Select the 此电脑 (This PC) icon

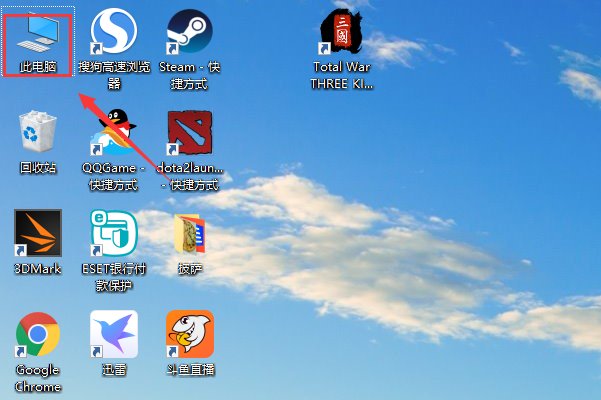click(38, 34)
